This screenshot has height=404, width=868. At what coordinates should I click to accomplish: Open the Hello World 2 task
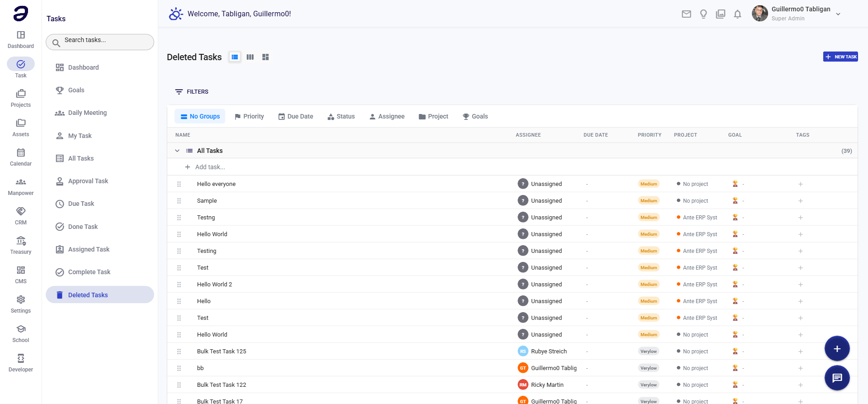pyautogui.click(x=214, y=285)
